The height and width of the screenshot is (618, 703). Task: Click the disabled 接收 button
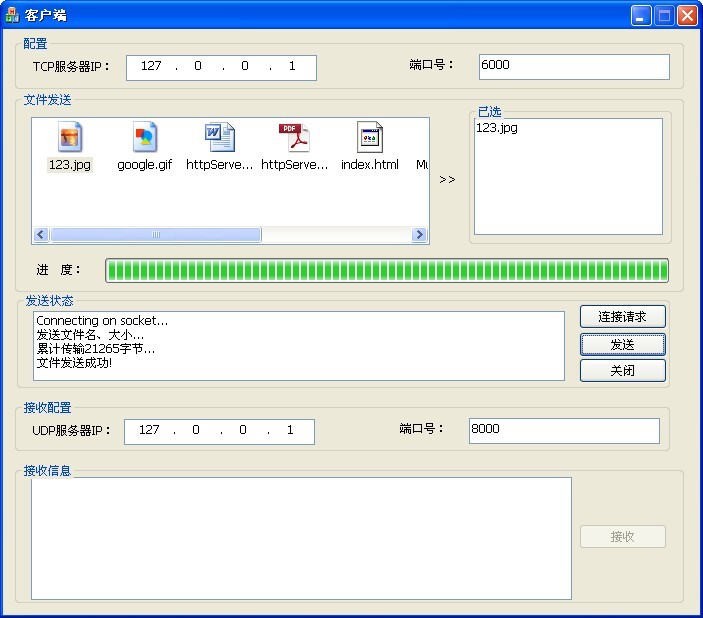(x=622, y=536)
